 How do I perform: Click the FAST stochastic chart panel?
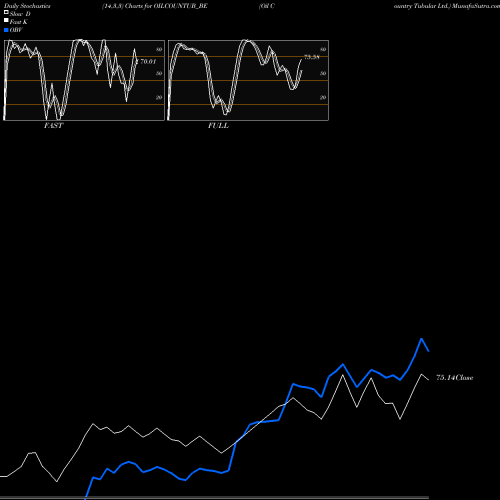[84, 80]
